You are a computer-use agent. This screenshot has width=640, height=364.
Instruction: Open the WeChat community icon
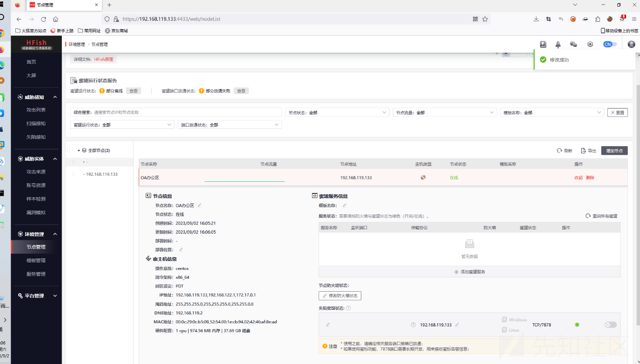point(574,45)
